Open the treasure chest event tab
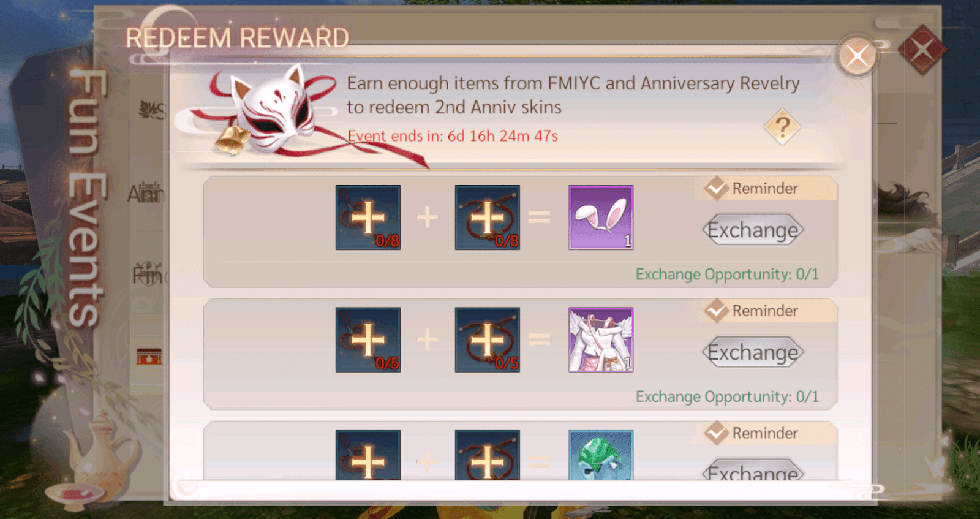 [149, 356]
